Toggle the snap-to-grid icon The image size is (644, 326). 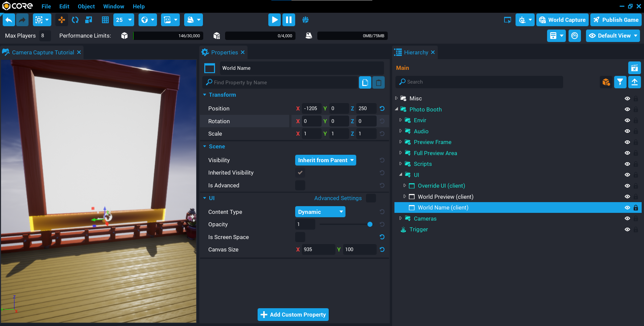pyautogui.click(x=105, y=20)
